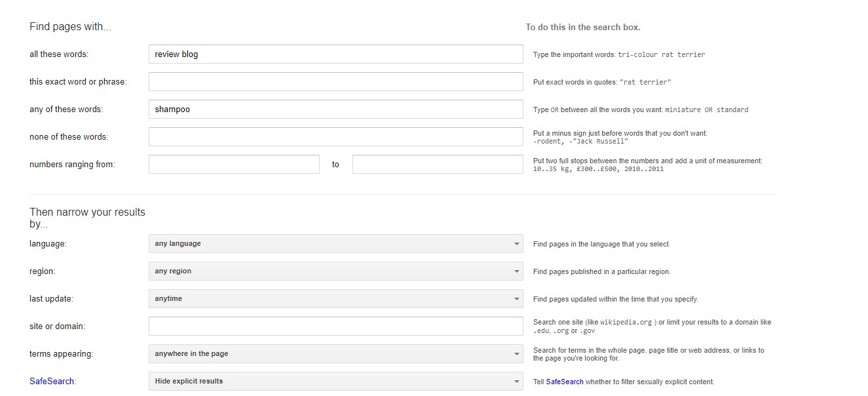
Task: Click the 'Put a minus sign' hint
Action: tap(620, 137)
